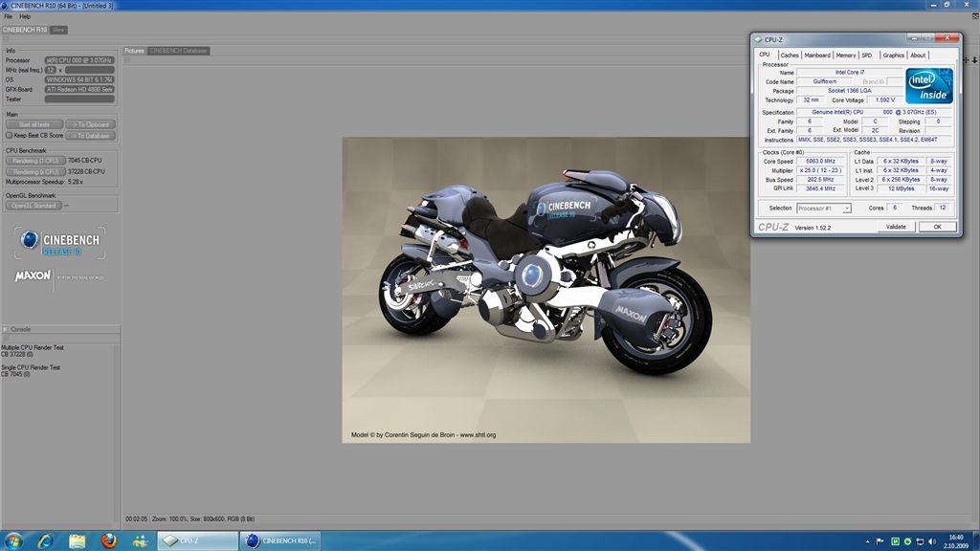Image resolution: width=980 pixels, height=551 pixels.
Task: Click the Rendering (x CPU) benchmark button
Action: [34, 171]
